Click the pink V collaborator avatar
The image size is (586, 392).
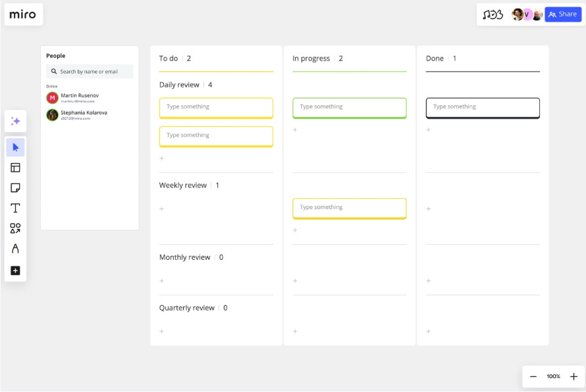coord(527,14)
